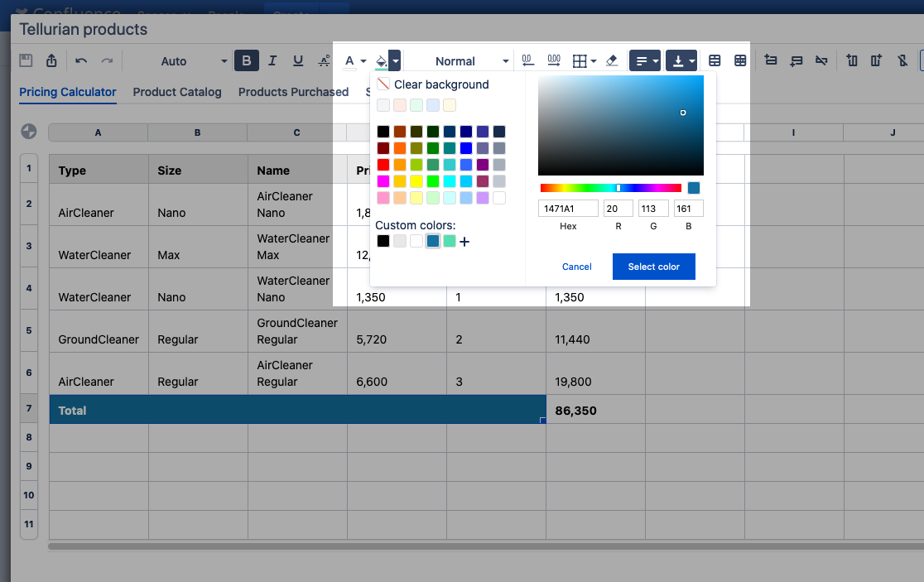Viewport: 924px width, 582px height.
Task: Select the teal-blue custom color swatch
Action: pyautogui.click(x=432, y=241)
